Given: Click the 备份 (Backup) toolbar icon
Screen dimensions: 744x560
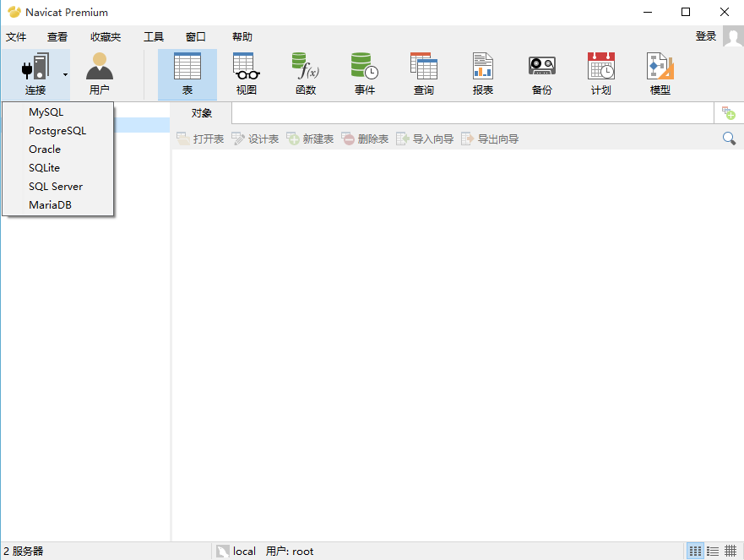Looking at the screenshot, I should (x=541, y=74).
